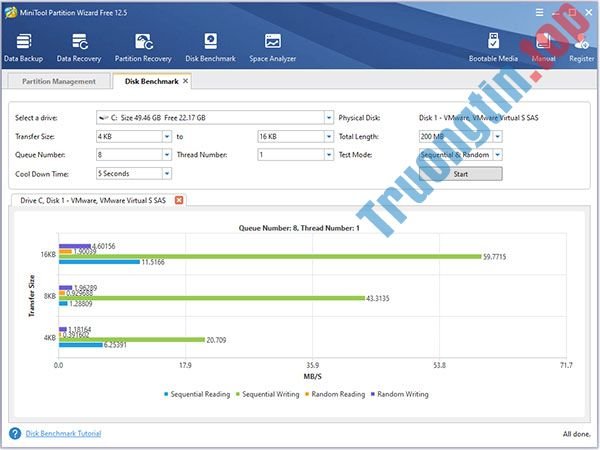Create Bootable Media from the toolbar
This screenshot has height=450, width=600.
(x=493, y=46)
